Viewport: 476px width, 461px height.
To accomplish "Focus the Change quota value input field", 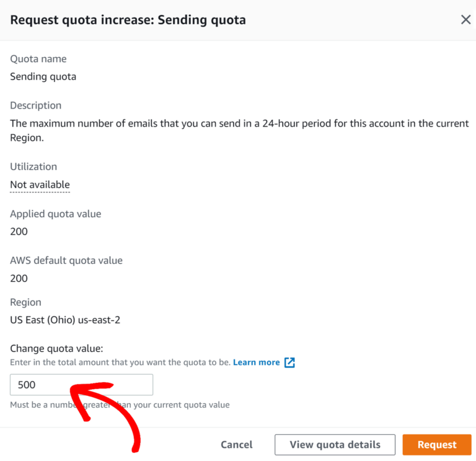I will [81, 385].
